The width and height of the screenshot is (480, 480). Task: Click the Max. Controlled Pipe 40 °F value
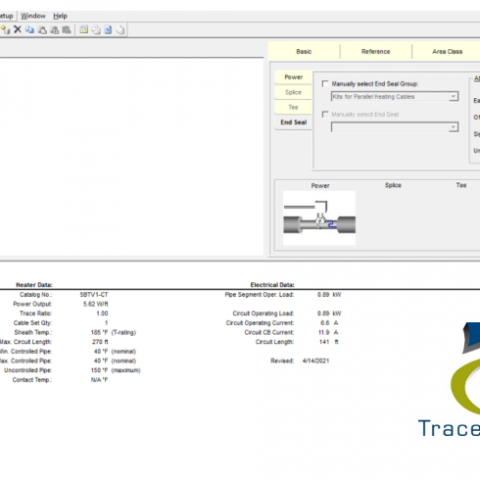coord(101,361)
